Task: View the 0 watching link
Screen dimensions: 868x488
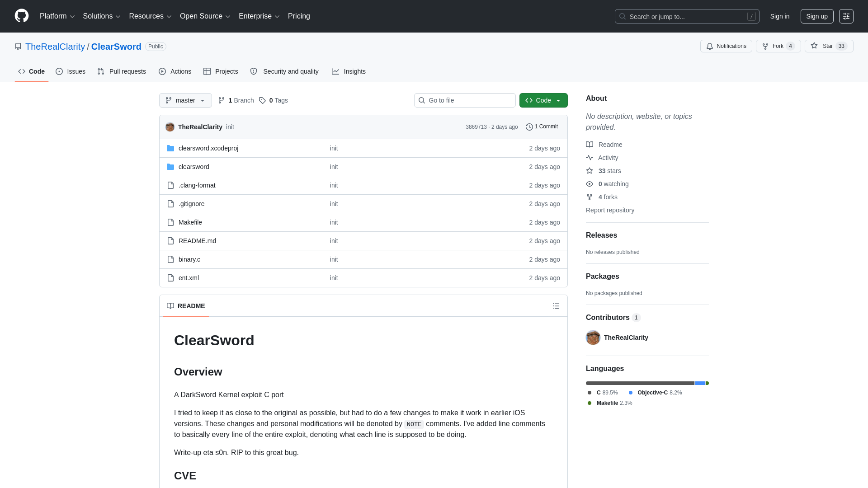Action: pos(607,184)
